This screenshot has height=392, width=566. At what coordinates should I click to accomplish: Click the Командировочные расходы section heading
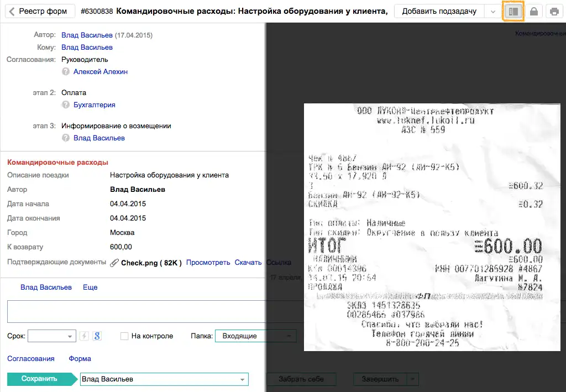(57, 163)
